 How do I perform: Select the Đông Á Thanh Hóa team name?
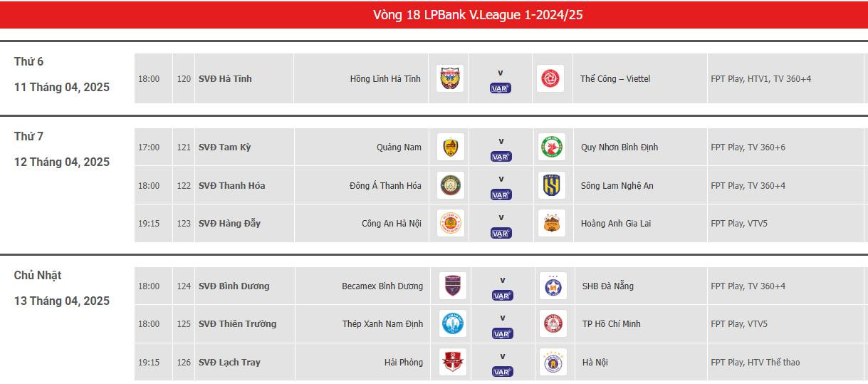(x=385, y=186)
